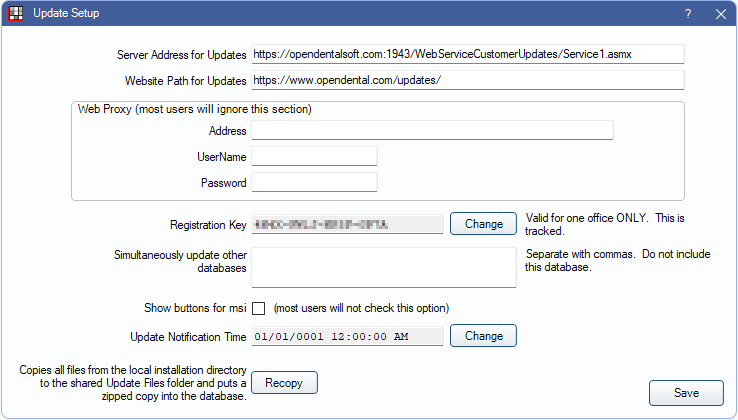This screenshot has width=738, height=420.
Task: Click the Registration Key text box
Action: point(346,223)
